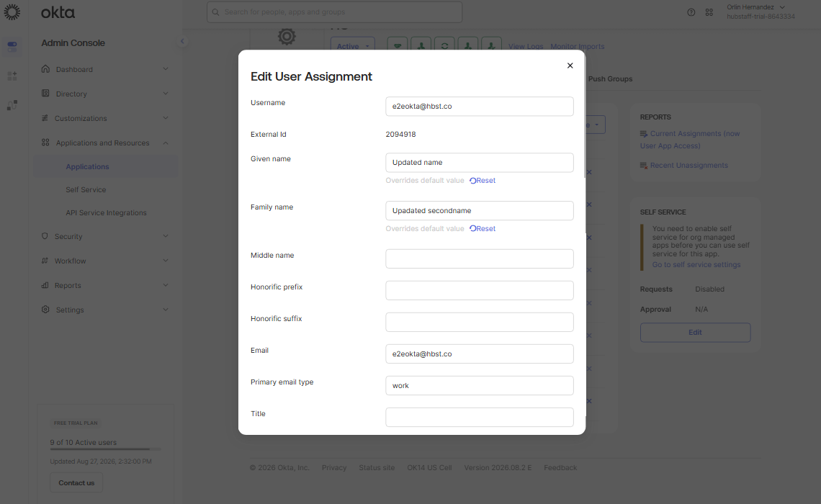The width and height of the screenshot is (821, 504).
Task: Open the apps grid icon in header
Action: point(709,12)
